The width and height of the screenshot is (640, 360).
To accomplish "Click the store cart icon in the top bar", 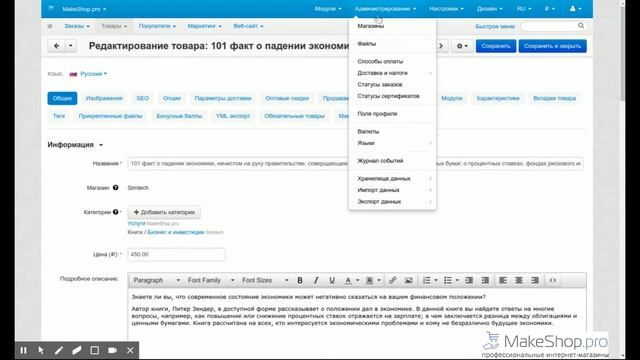I will coord(51,8).
